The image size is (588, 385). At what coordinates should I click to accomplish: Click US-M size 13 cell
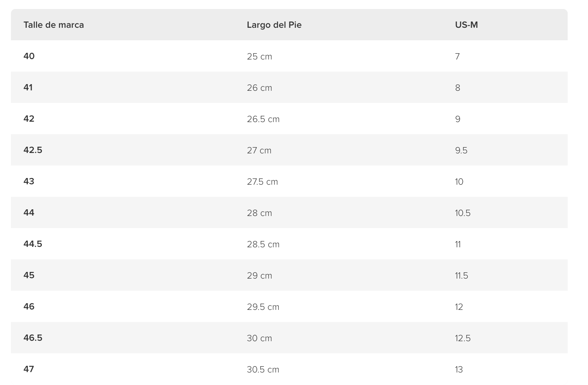tap(459, 369)
